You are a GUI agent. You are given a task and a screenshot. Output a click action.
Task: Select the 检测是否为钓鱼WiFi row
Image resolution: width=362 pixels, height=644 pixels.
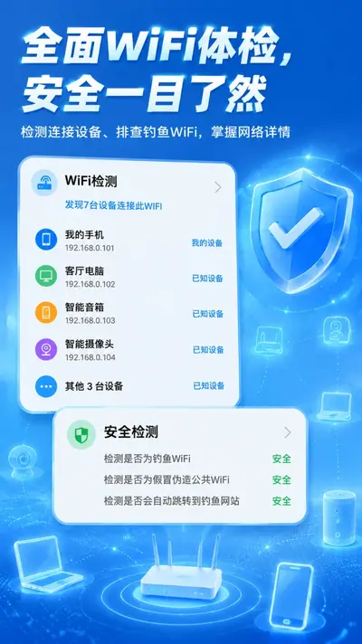pos(197,459)
